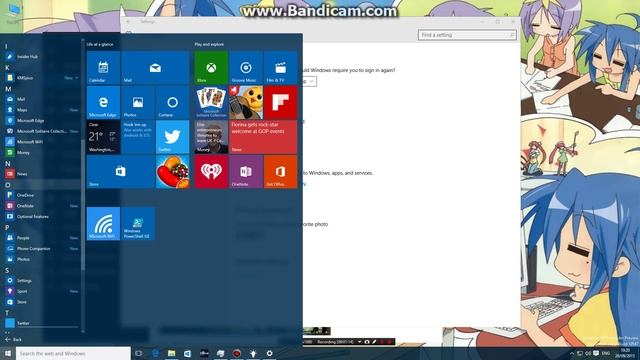
Task: Open the OneNote tile
Action: (246, 171)
